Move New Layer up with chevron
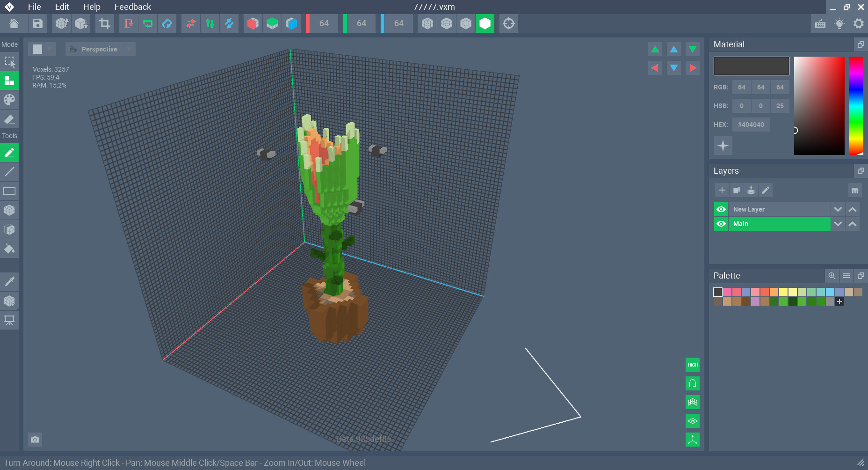 coord(853,209)
